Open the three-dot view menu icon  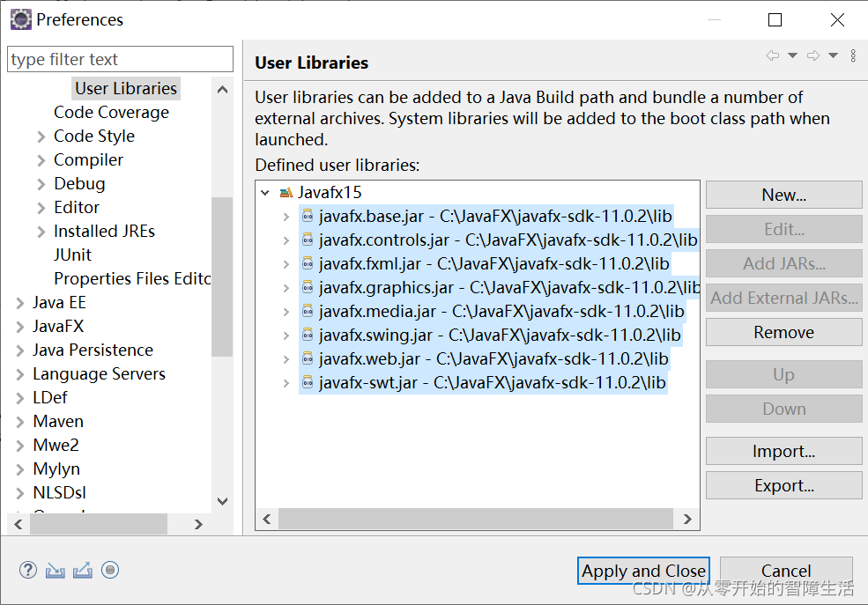tap(853, 55)
